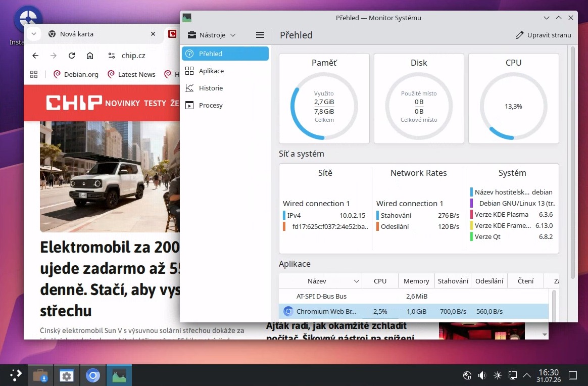Open Aplikace page in the sidebar
The height and width of the screenshot is (386, 588).
pyautogui.click(x=225, y=71)
